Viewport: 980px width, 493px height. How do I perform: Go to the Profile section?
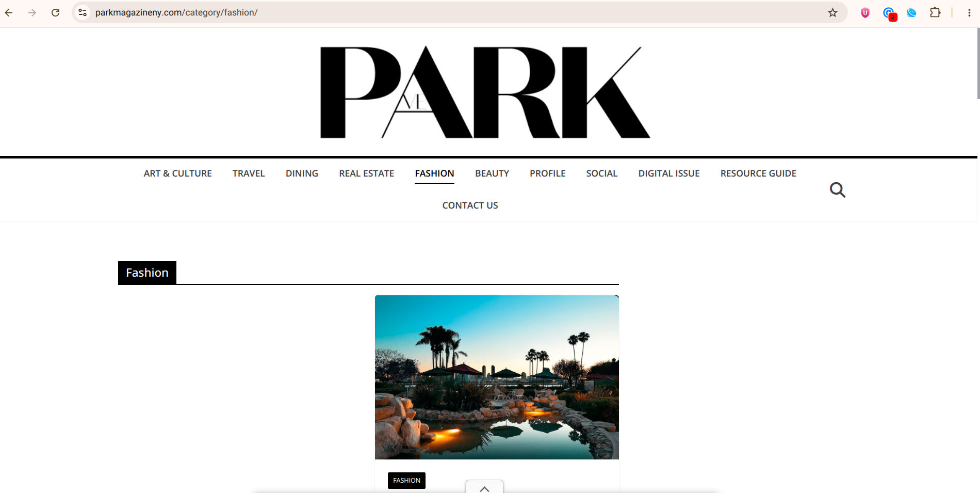[x=547, y=173]
